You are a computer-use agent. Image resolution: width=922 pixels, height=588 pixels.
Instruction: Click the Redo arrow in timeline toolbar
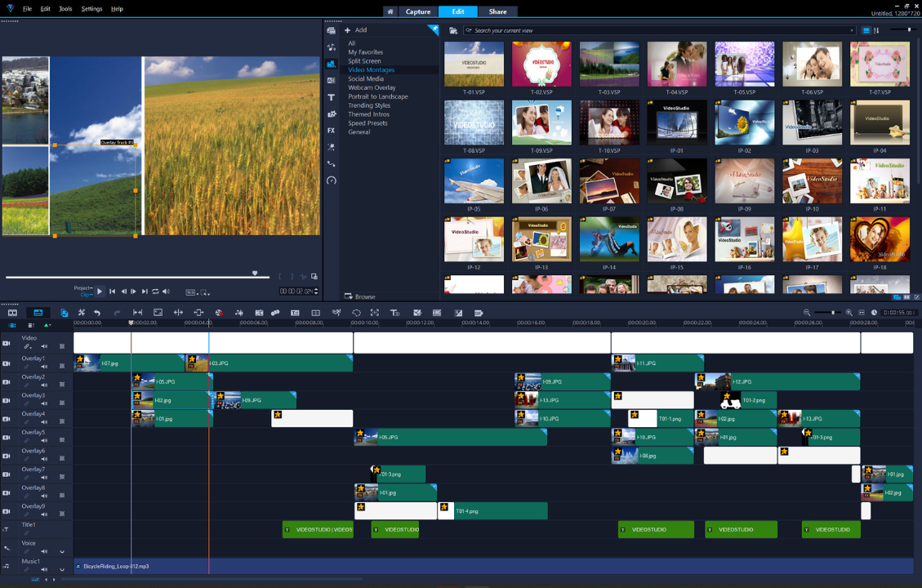click(x=117, y=313)
